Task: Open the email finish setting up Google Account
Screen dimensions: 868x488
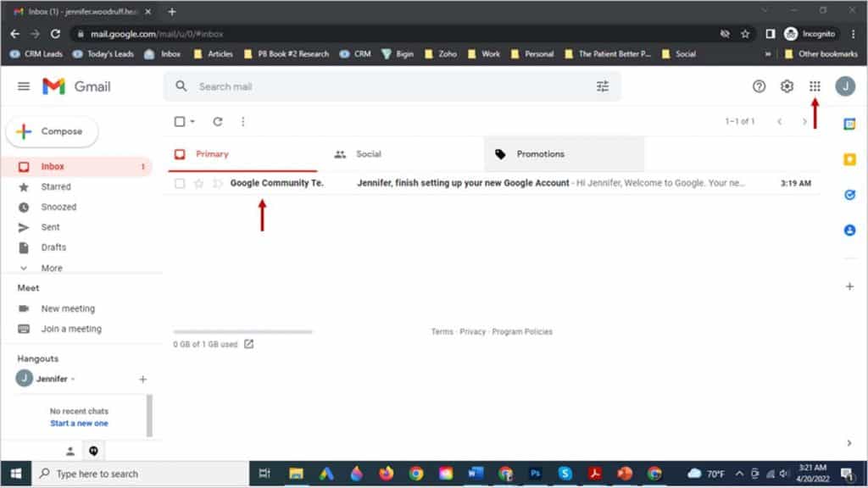Action: tap(463, 183)
